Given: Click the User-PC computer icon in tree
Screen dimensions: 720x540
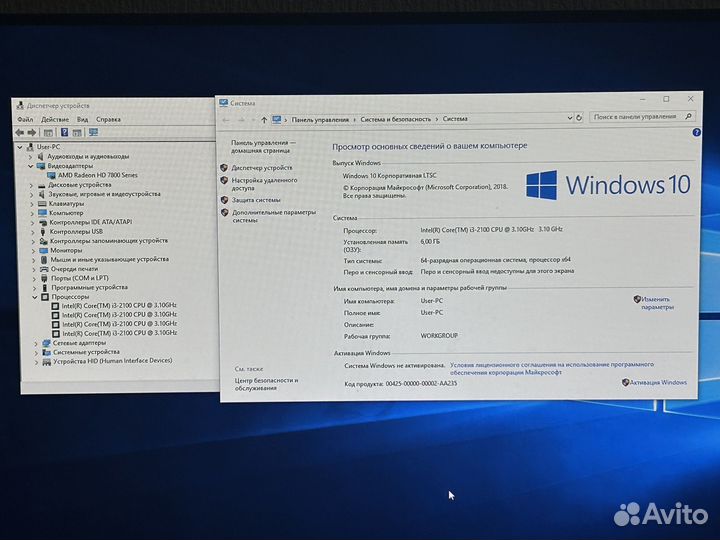Looking at the screenshot, I should [x=30, y=147].
